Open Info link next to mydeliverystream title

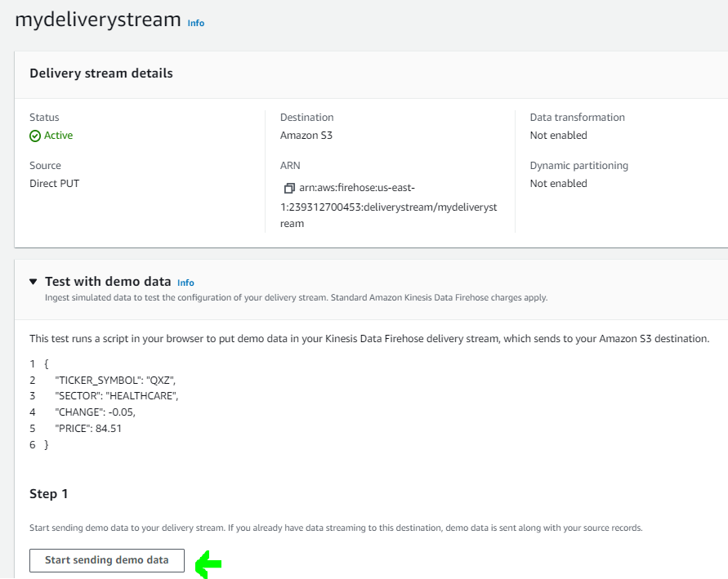click(195, 23)
